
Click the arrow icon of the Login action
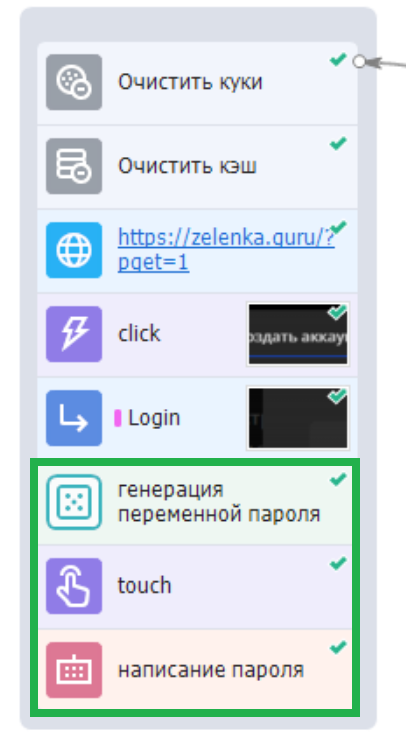pos(74,418)
